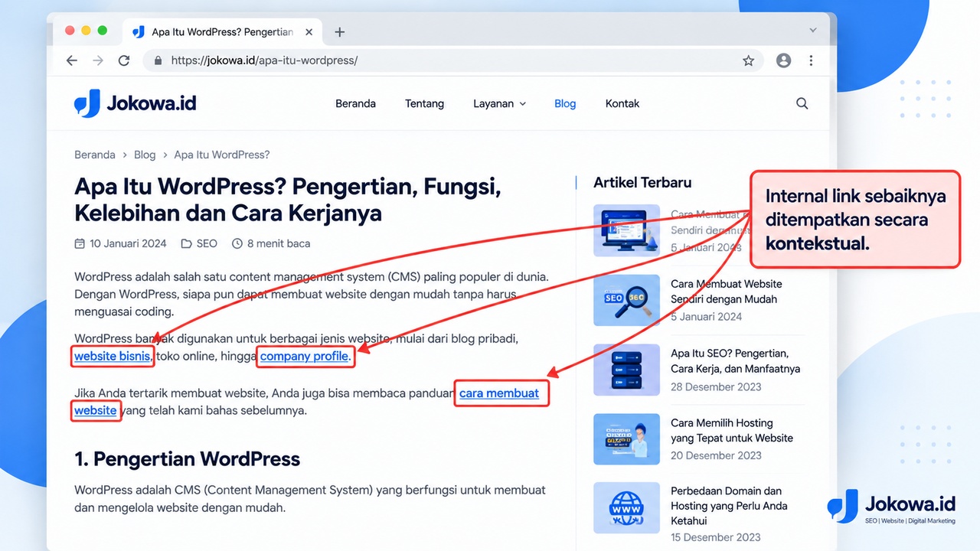This screenshot has width=980, height=551.
Task: Follow the company profile link
Action: 304,356
